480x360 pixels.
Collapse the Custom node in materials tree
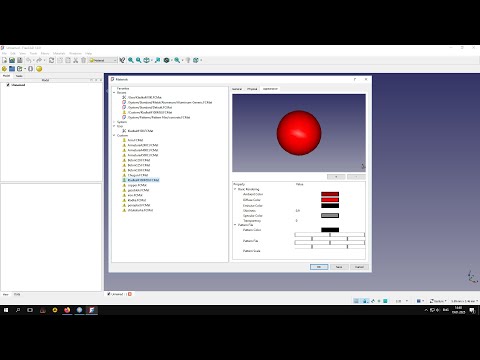(114, 136)
